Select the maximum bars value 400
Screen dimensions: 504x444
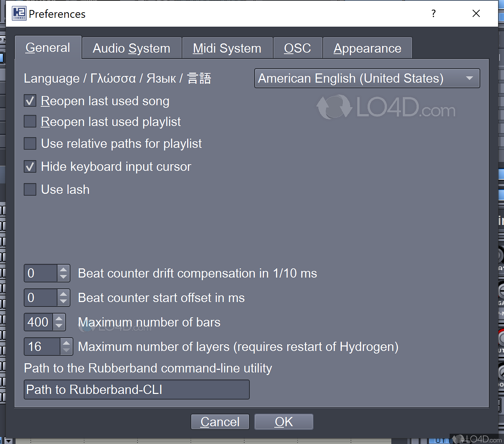[39, 322]
